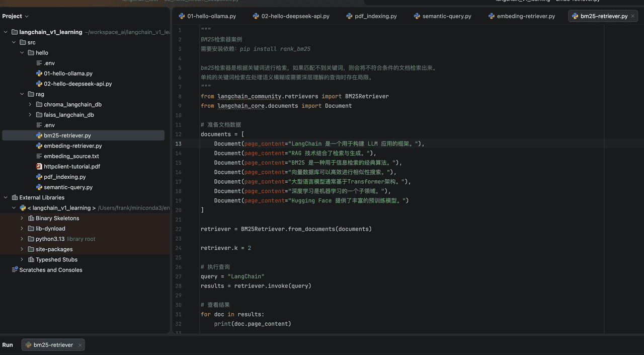Expand the faiss_langchain_db folder
The height and width of the screenshot is (355, 644).
coord(30,115)
